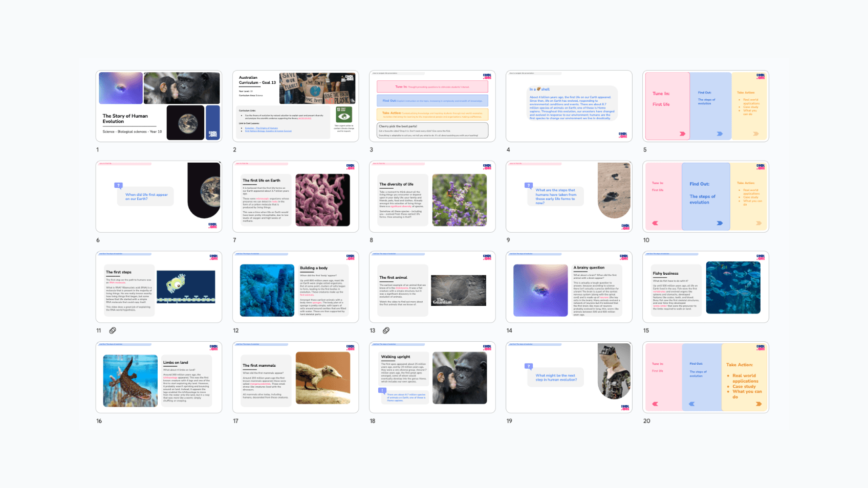
Task: Click the blue forward arrow on slide 10
Action: [720, 223]
